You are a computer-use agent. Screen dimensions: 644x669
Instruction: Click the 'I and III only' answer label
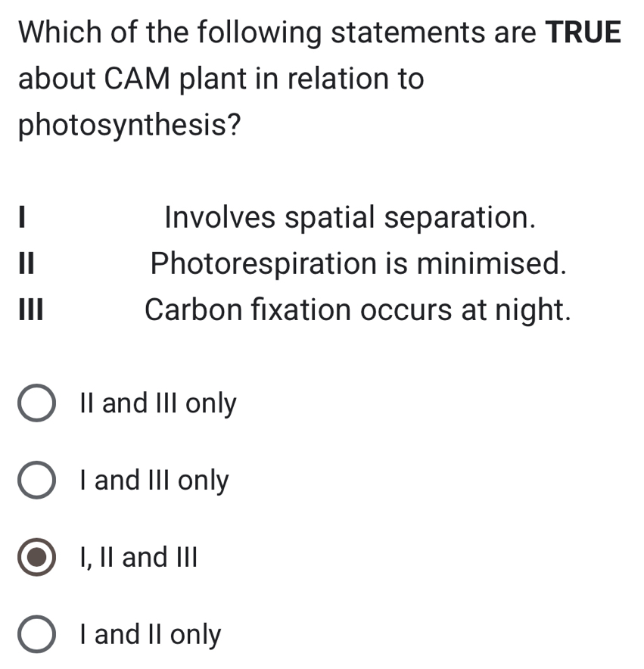[x=152, y=481]
